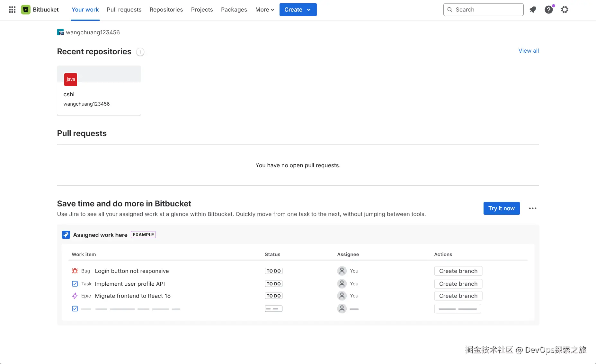The image size is (596, 364).
Task: Open the Create dropdown button
Action: 298,10
